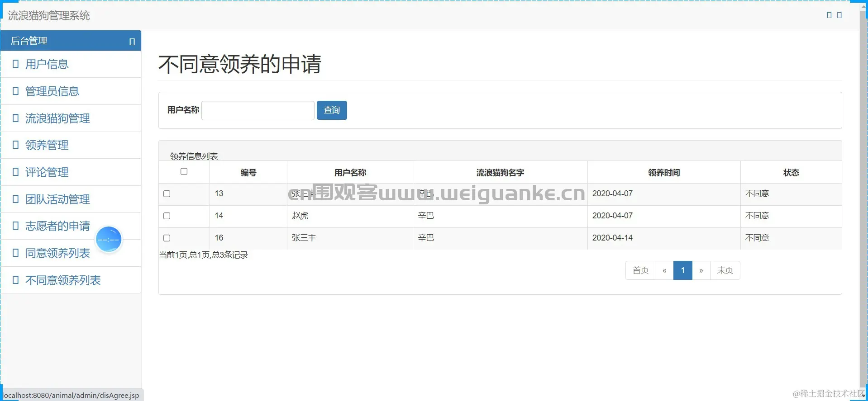This screenshot has height=401, width=868.
Task: Click the icon beside 不同意领养列表
Action: pyautogui.click(x=15, y=280)
